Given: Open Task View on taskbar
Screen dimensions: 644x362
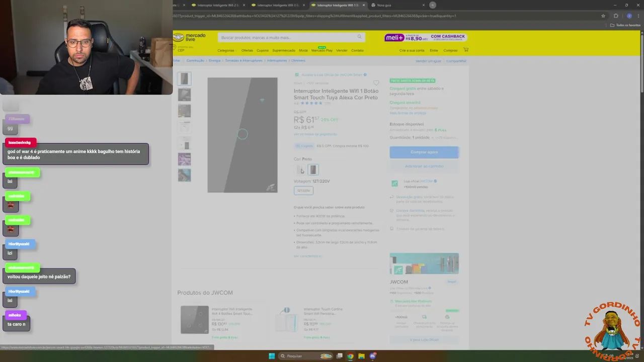Looking at the screenshot, I should pyautogui.click(x=340, y=356).
